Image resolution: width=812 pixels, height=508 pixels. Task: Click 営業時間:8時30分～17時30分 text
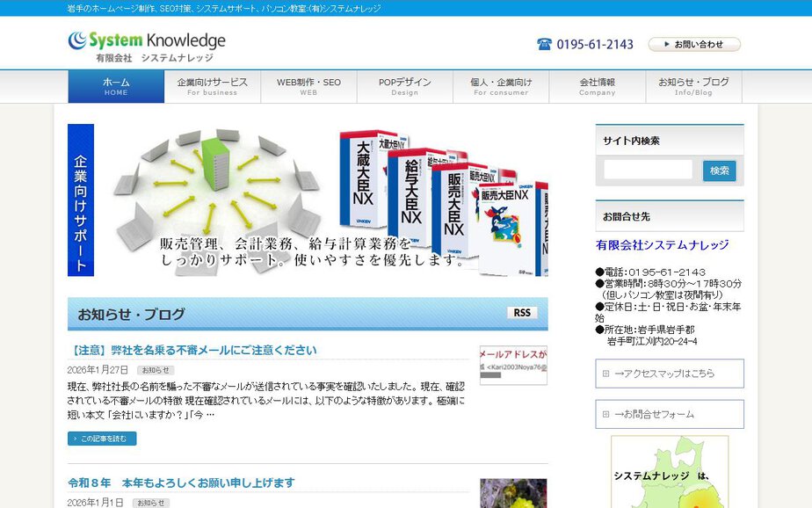coord(669,283)
